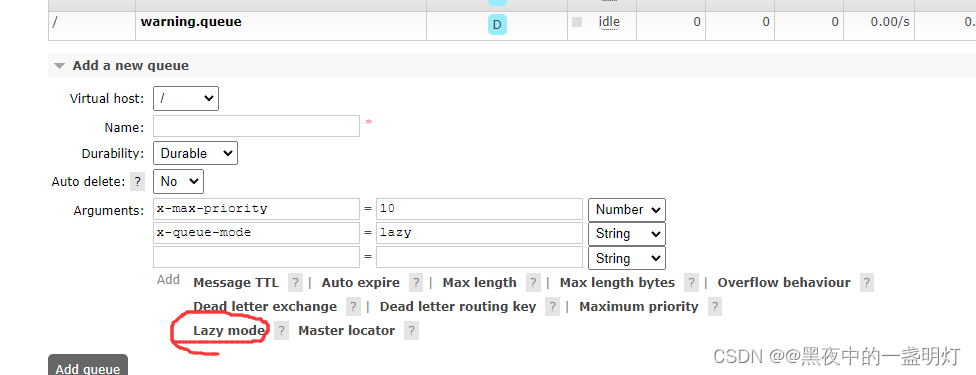Edit the x-max-priority argument key field

click(256, 209)
